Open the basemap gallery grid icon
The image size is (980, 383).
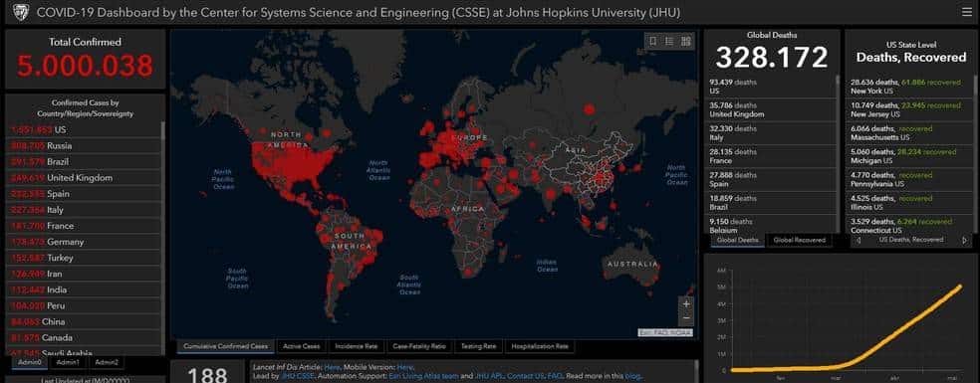click(685, 41)
